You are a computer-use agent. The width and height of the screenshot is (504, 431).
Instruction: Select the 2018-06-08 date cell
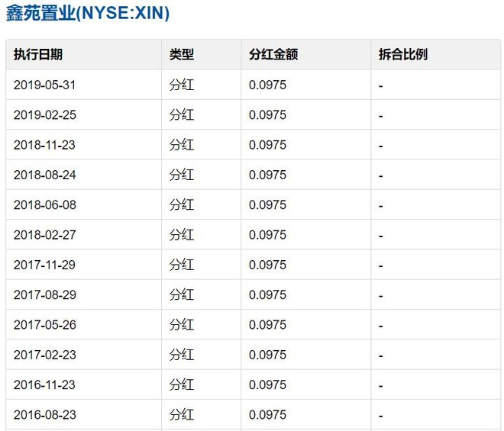pos(45,205)
